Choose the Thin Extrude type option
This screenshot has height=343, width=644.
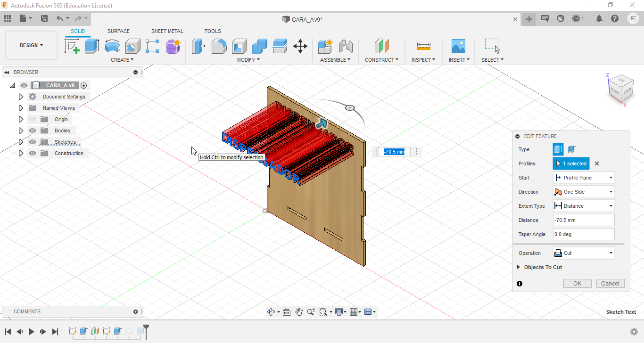point(571,149)
